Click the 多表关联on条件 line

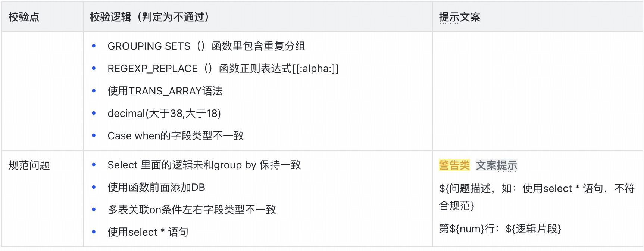[x=192, y=210]
